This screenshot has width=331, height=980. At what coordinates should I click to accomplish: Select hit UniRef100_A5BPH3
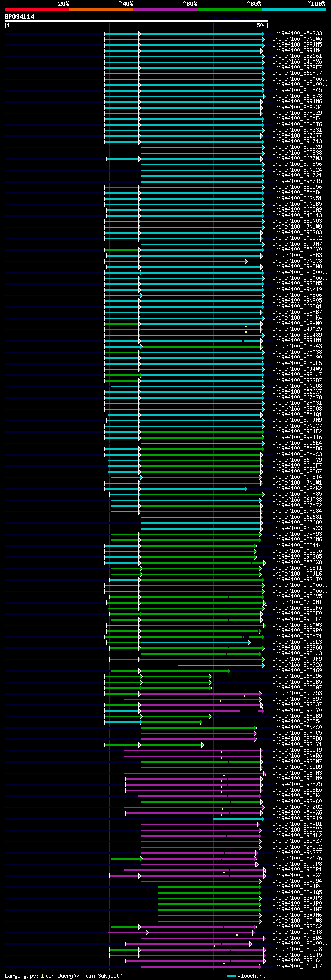[297, 773]
